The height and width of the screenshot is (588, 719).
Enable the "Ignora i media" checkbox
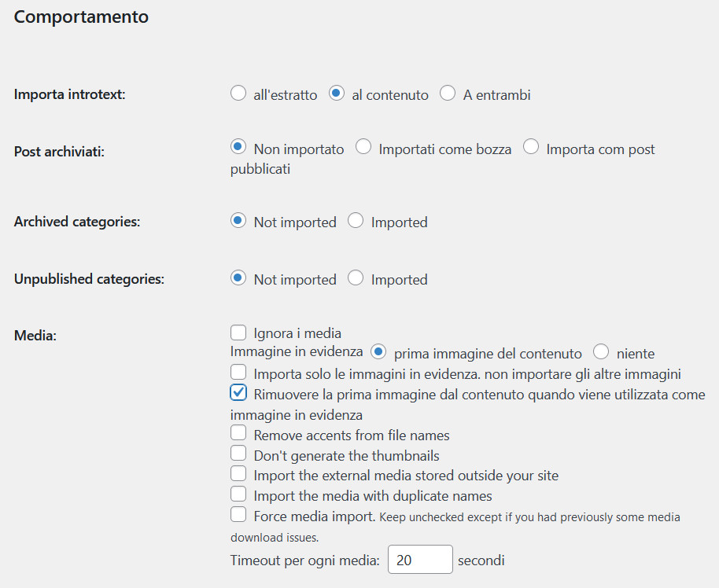tap(238, 332)
